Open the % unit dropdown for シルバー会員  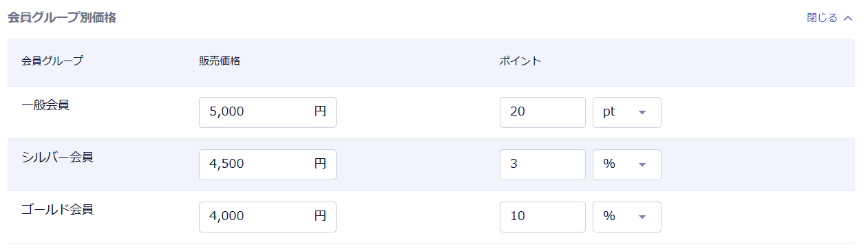[627, 164]
